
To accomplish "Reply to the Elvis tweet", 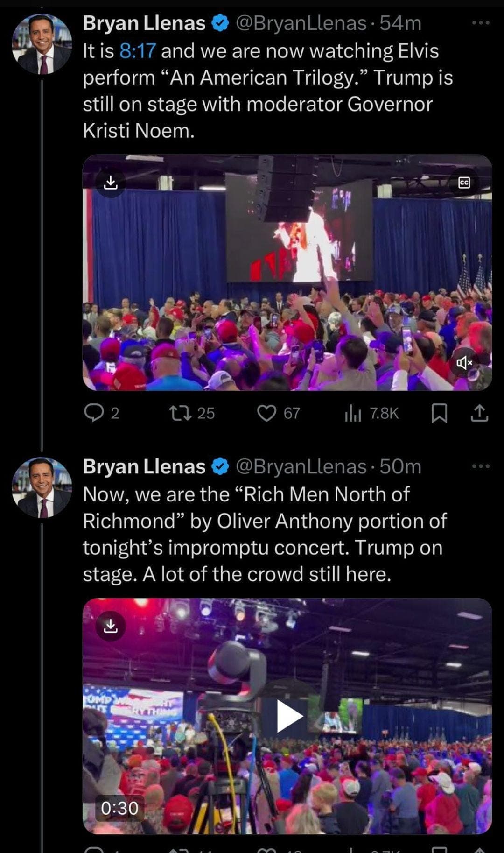I will click(x=94, y=413).
